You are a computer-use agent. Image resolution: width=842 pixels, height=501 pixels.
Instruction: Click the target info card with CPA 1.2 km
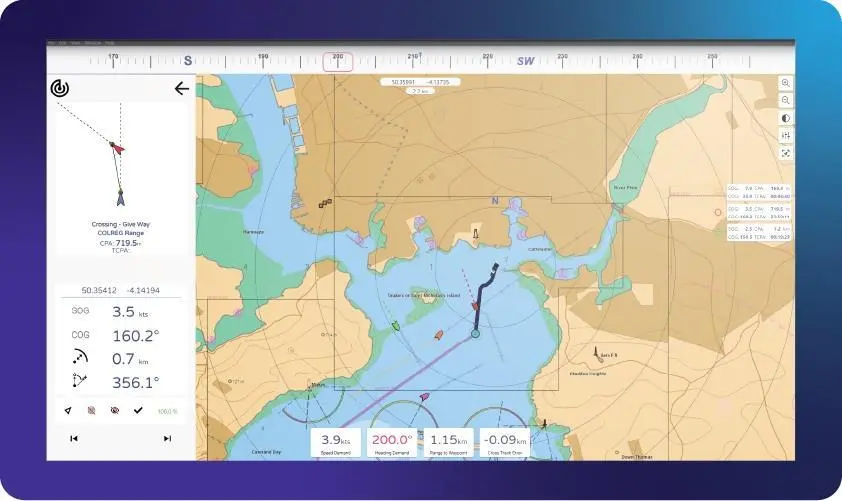point(759,233)
